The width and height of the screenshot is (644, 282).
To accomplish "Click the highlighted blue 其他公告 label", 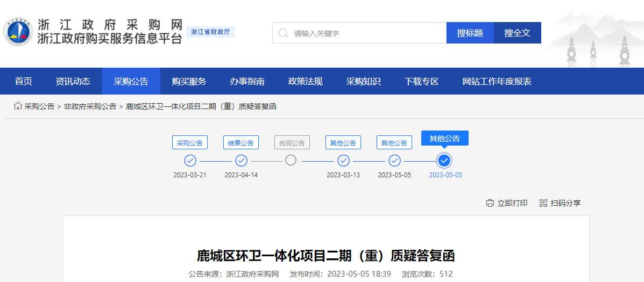I will [x=445, y=139].
